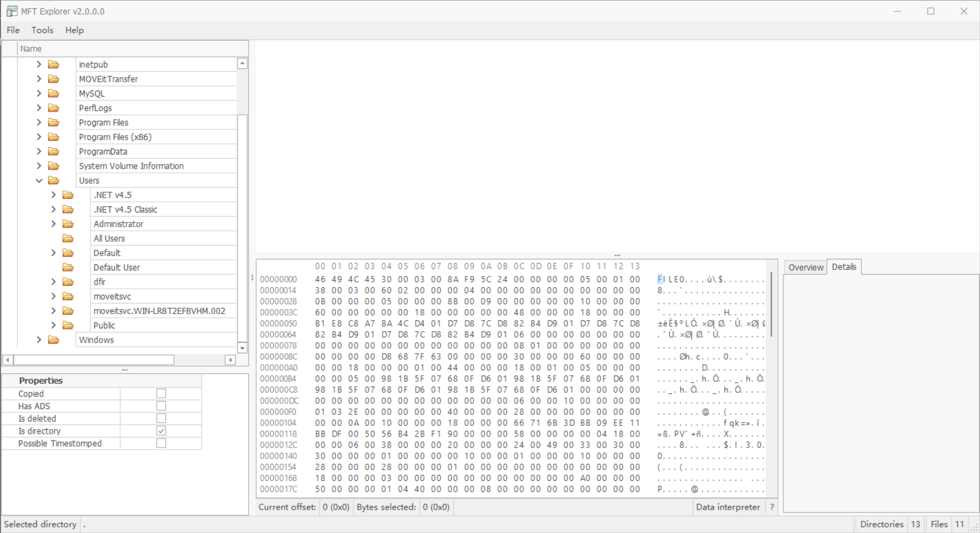Image resolution: width=980 pixels, height=533 pixels.
Task: Toggle the Has ADS checkbox
Action: point(161,406)
